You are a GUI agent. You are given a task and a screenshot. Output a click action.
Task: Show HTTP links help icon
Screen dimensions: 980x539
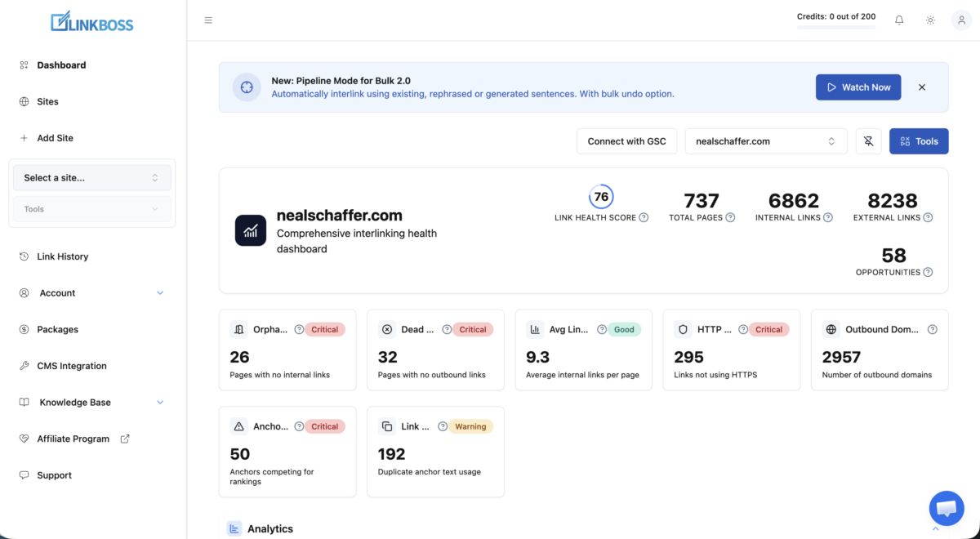743,330
